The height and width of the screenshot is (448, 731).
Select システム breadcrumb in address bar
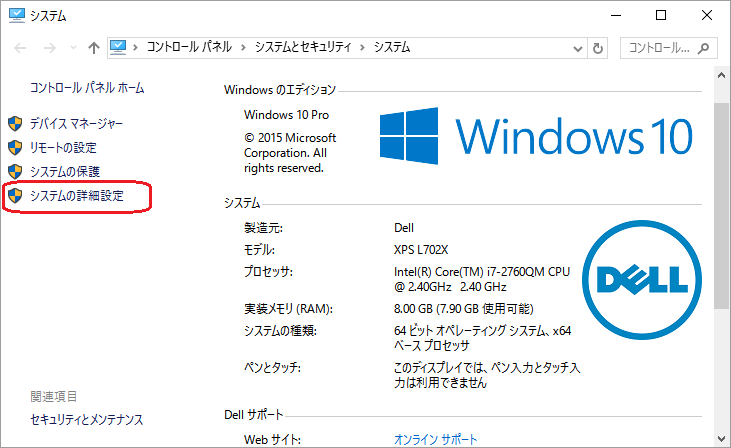392,47
